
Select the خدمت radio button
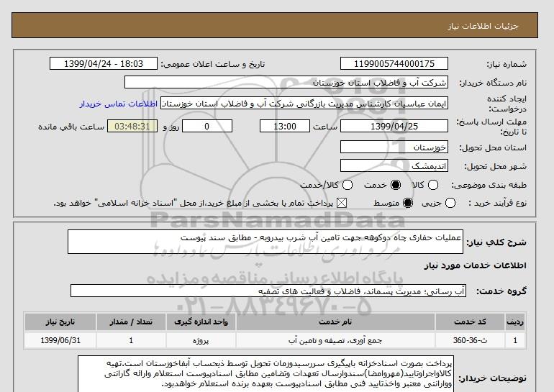click(x=396, y=185)
